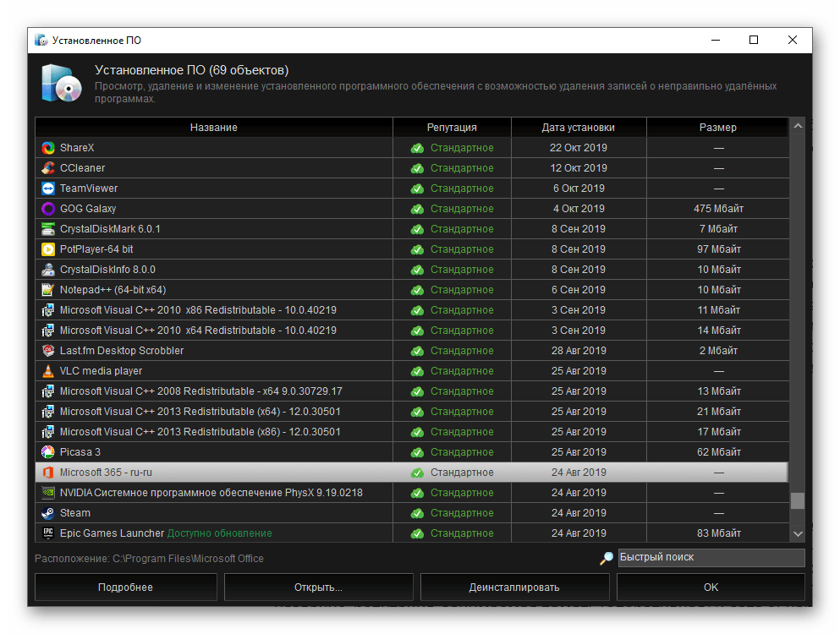Click the Epic Games Launcher icon

tap(48, 533)
